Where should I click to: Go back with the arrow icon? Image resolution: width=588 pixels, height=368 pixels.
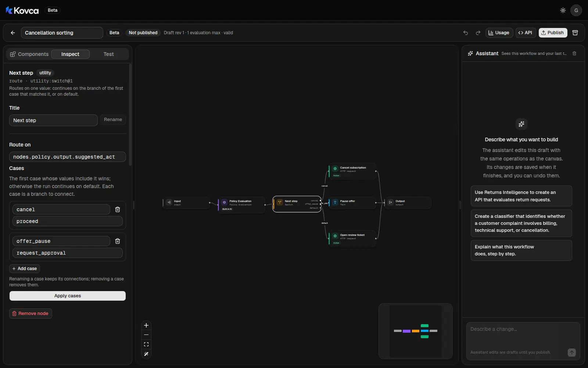[13, 33]
